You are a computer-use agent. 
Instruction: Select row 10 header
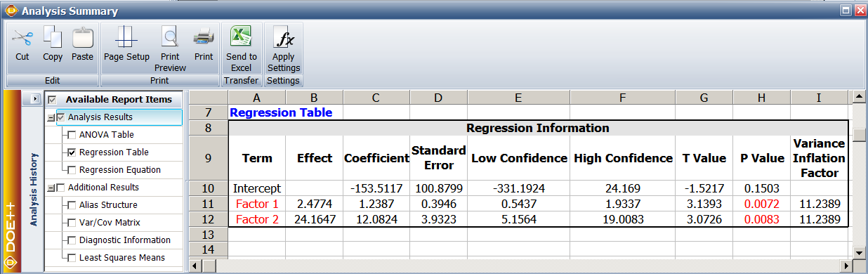point(208,188)
